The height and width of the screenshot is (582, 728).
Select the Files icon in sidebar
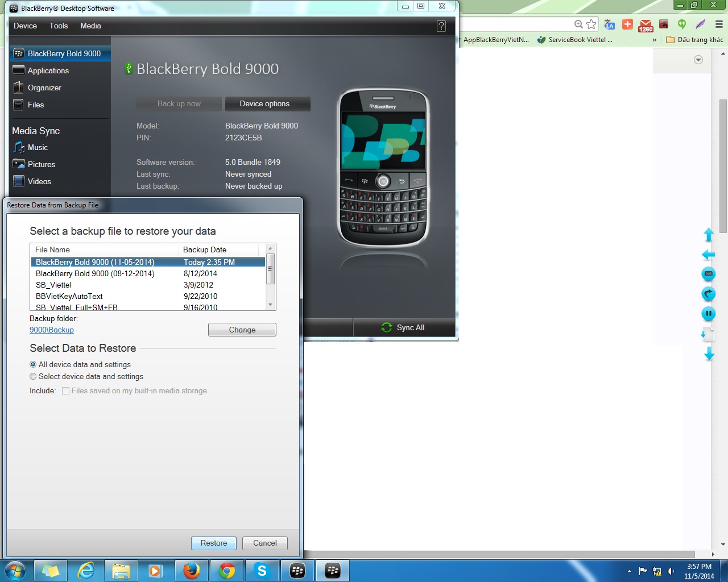(19, 105)
